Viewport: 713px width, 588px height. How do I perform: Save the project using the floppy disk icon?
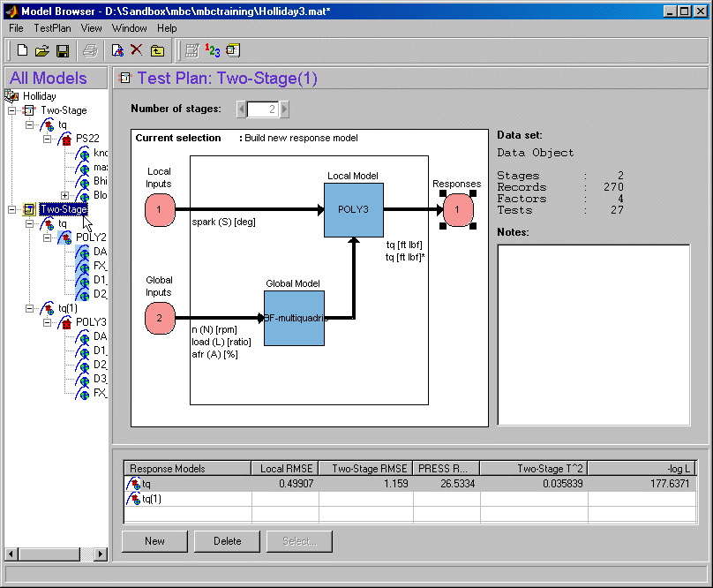pyautogui.click(x=63, y=50)
